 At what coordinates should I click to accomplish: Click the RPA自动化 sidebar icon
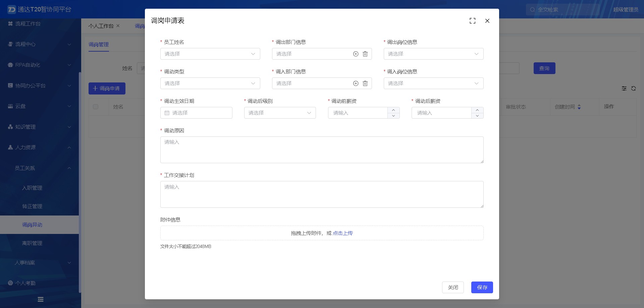pyautogui.click(x=10, y=65)
